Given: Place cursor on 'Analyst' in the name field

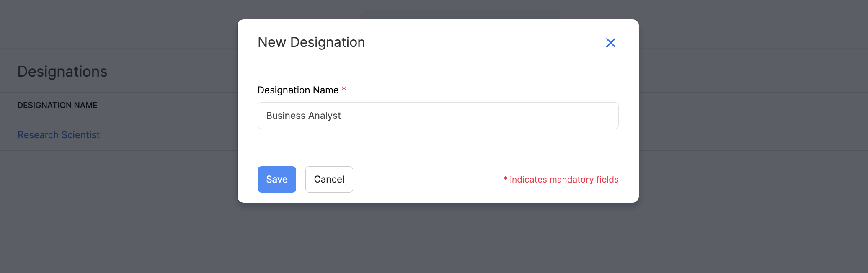Looking at the screenshot, I should pyautogui.click(x=325, y=116).
